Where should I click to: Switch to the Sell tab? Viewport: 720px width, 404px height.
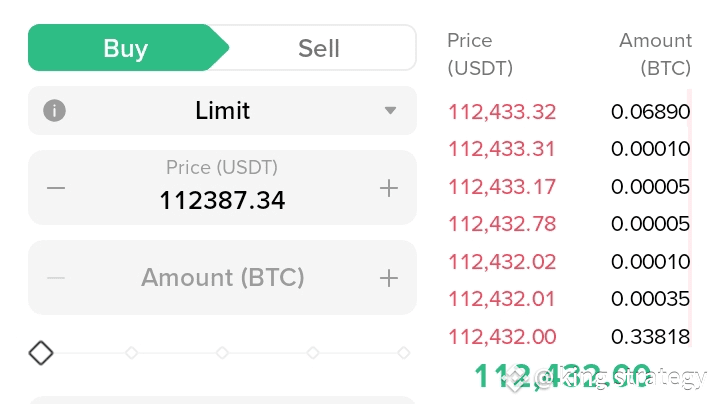319,48
